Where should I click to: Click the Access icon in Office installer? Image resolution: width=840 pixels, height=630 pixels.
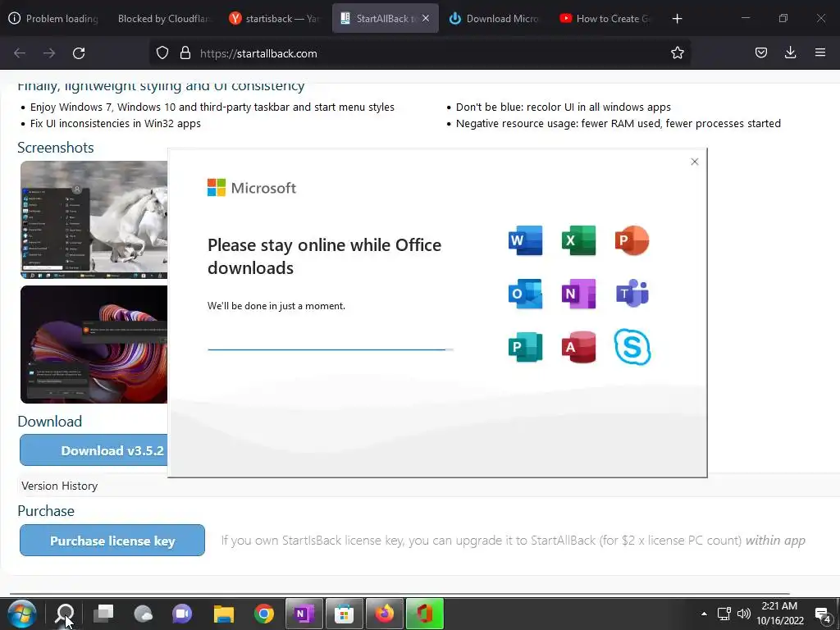click(x=578, y=347)
